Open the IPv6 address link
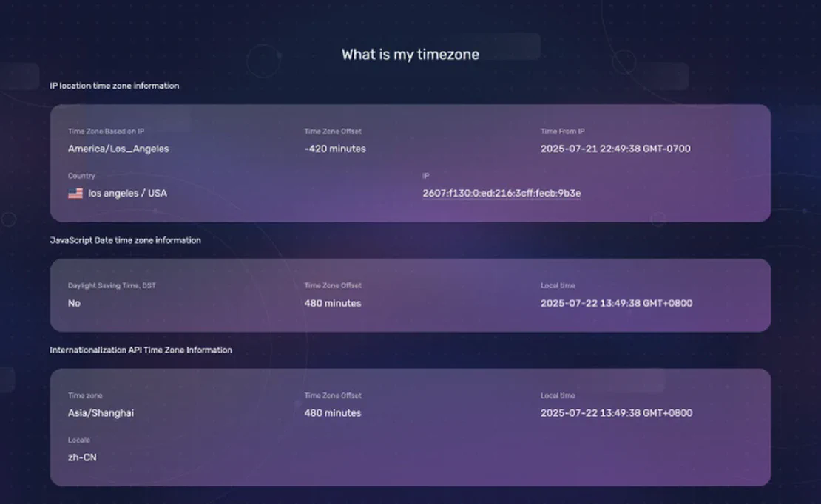 point(501,193)
